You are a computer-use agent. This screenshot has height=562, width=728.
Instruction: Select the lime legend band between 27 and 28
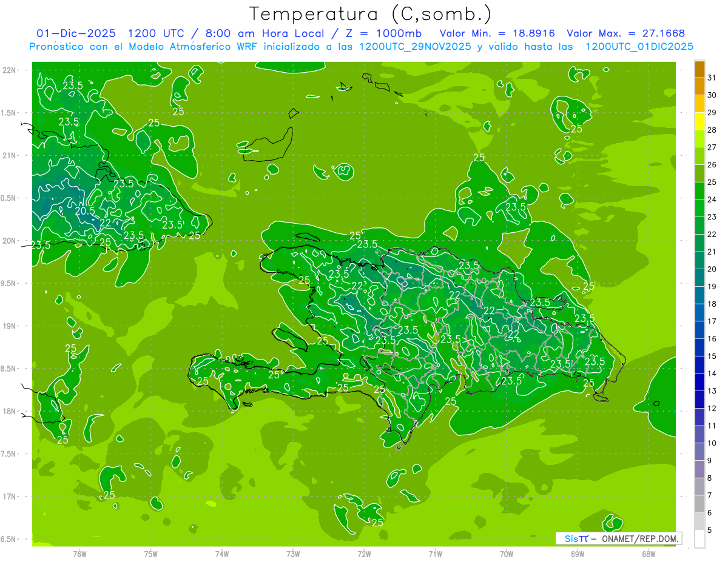click(699, 139)
